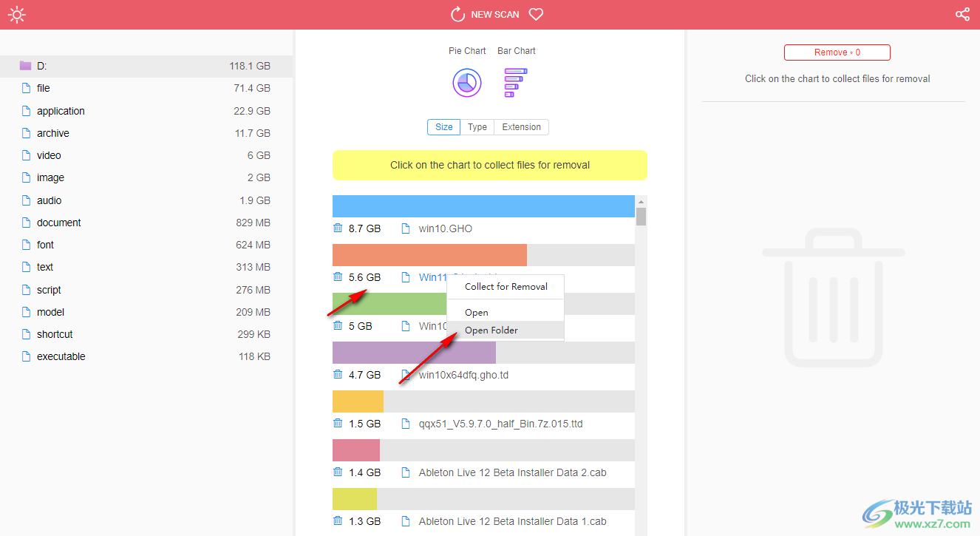The width and height of the screenshot is (980, 536).
Task: Click the Remove - 0 button
Action: point(837,52)
